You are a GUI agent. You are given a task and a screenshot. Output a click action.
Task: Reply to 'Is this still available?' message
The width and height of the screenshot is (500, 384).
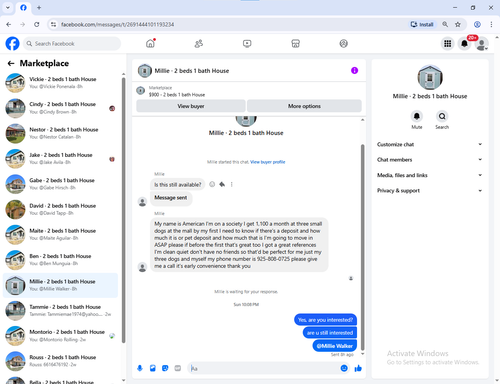[x=222, y=184]
